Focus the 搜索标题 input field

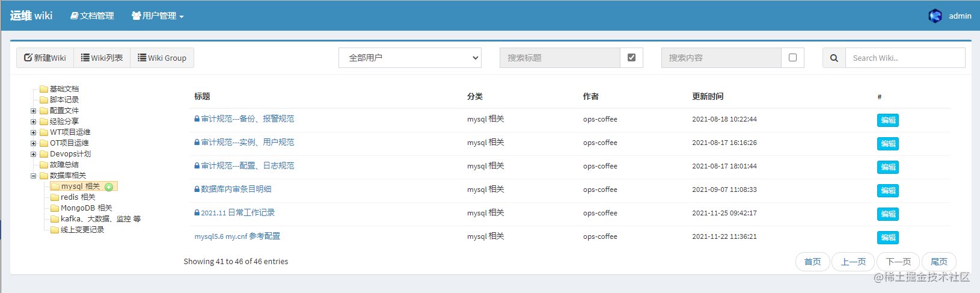560,58
